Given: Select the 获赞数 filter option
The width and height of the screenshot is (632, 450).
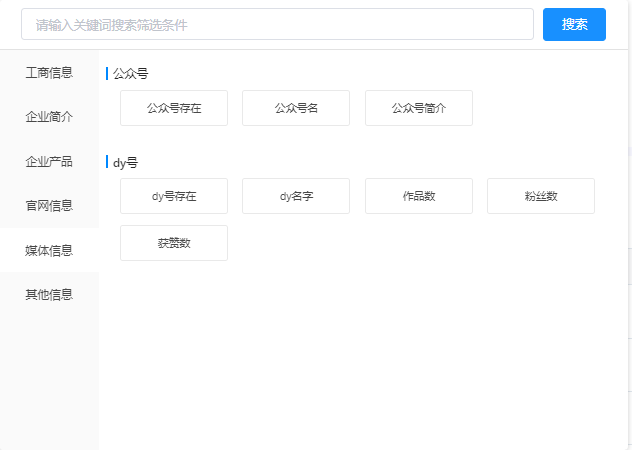Looking at the screenshot, I should tap(174, 243).
